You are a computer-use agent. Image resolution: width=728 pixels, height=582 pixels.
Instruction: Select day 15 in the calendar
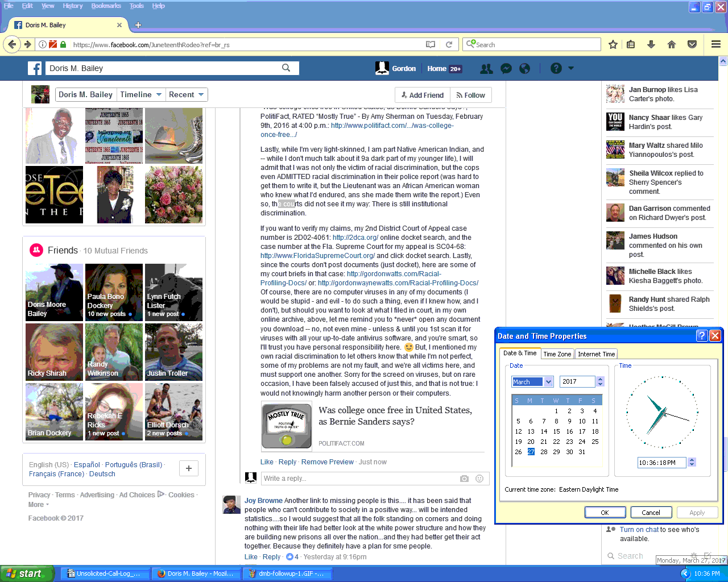(556, 431)
